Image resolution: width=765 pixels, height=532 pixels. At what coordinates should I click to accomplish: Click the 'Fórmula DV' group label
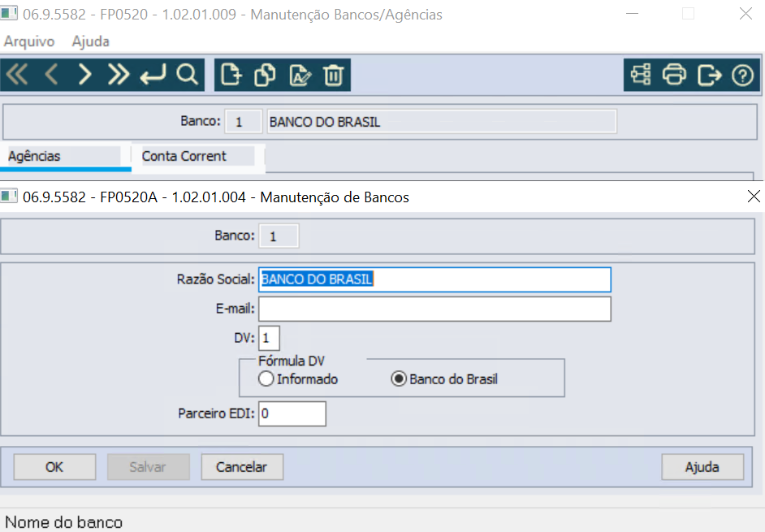pos(292,361)
